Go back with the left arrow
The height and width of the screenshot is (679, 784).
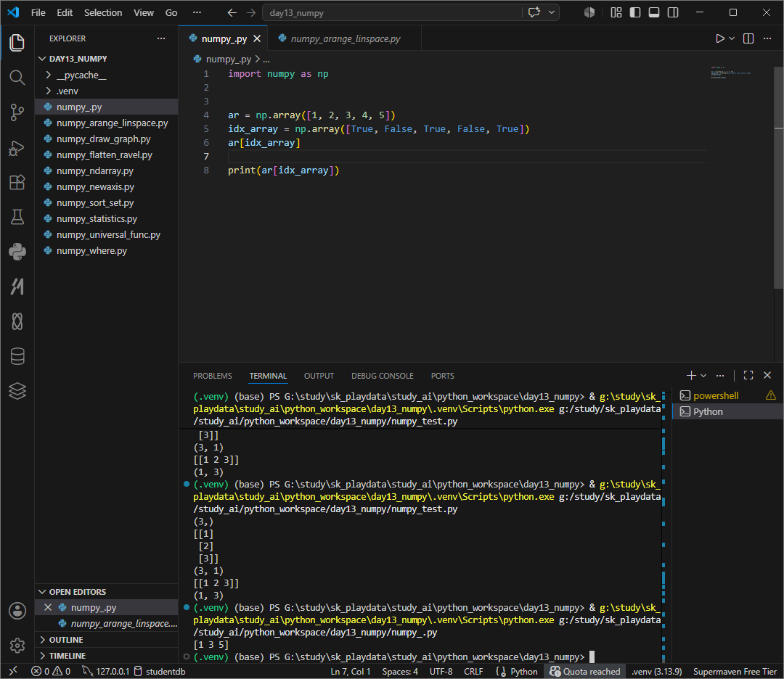pos(232,12)
